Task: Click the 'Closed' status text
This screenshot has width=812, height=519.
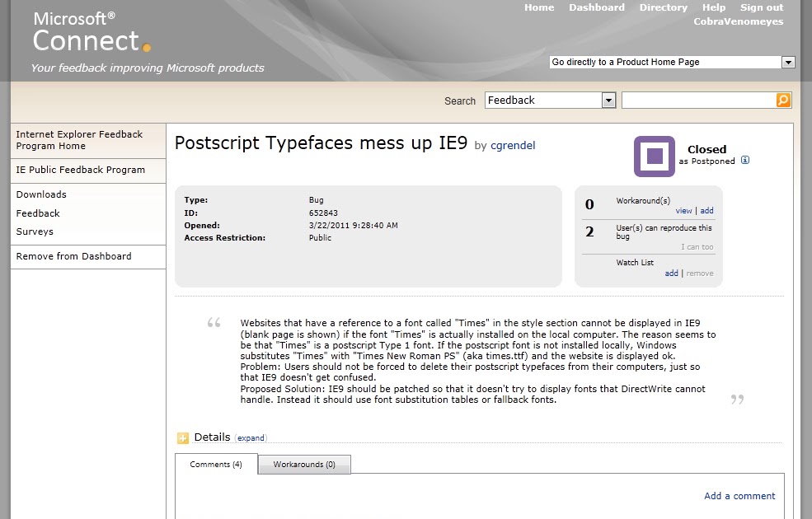Action: tap(706, 150)
